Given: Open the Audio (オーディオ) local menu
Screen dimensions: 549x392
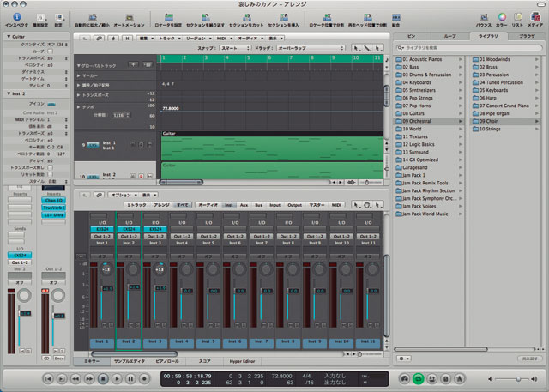Looking at the screenshot, I should (250, 38).
